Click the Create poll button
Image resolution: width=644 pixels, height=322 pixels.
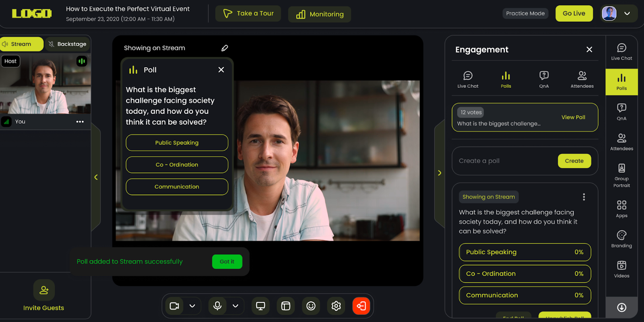574,161
